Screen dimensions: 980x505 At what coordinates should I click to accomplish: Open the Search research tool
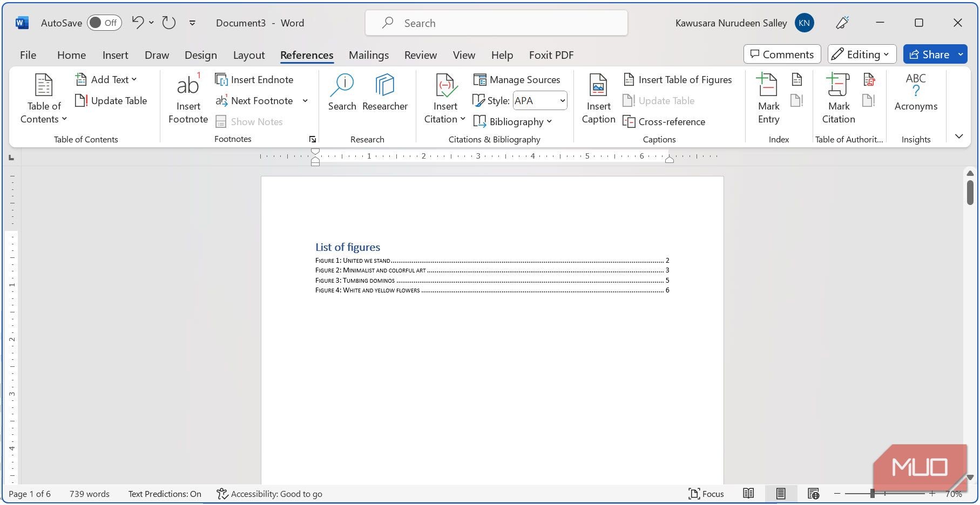click(342, 93)
